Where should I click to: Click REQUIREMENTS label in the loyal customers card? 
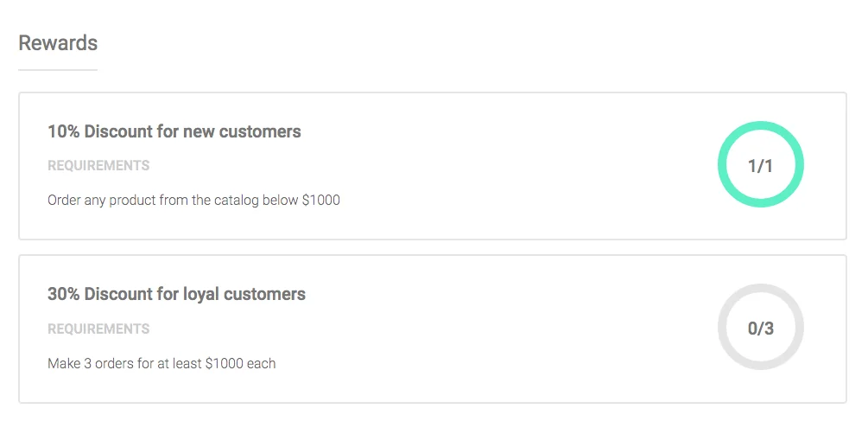tap(98, 329)
